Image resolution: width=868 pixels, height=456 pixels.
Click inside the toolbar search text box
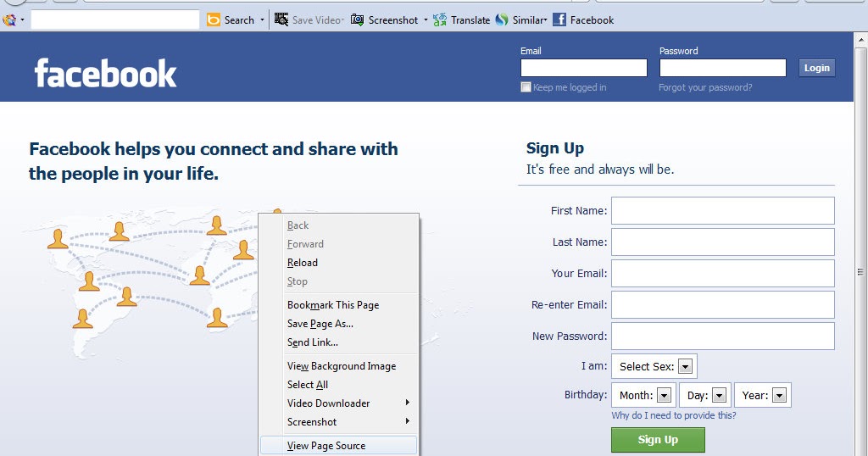click(x=115, y=20)
